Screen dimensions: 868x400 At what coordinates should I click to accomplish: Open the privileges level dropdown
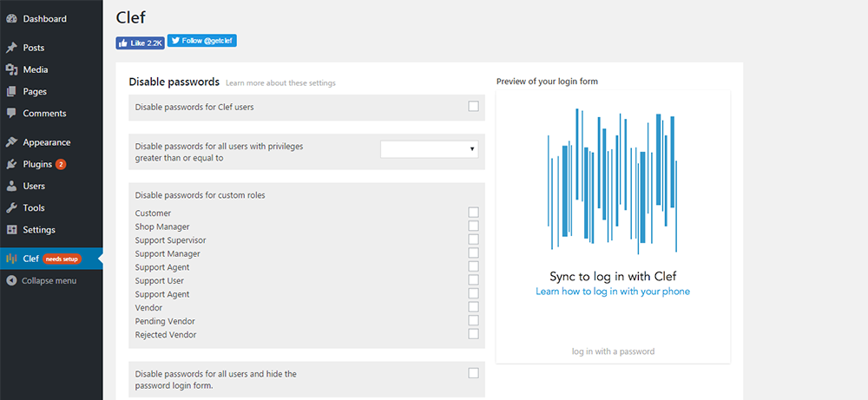coord(429,149)
